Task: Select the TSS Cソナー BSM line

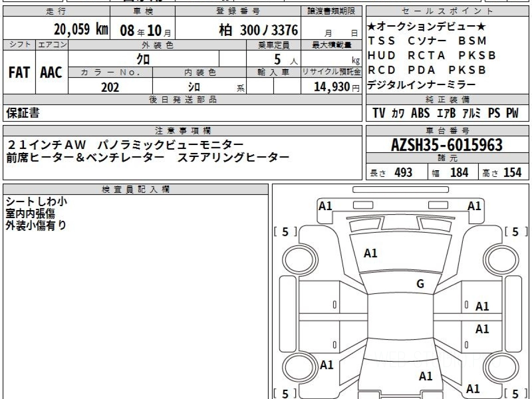Action: pyautogui.click(x=427, y=41)
